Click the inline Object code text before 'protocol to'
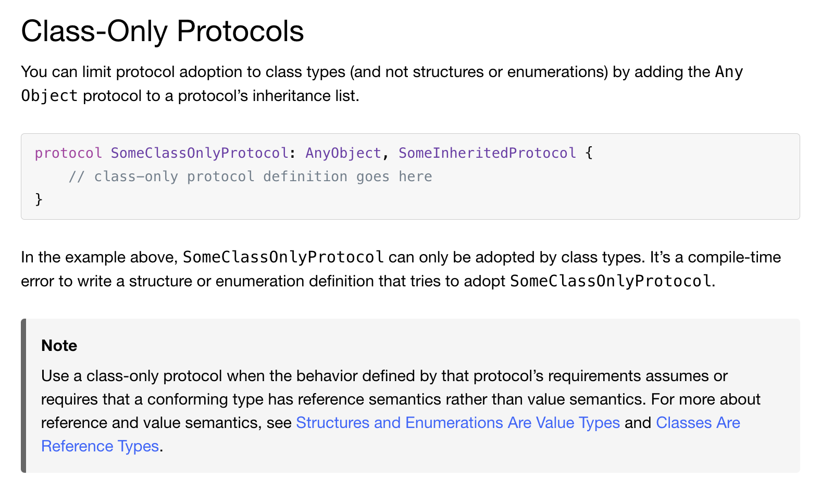 coord(49,96)
